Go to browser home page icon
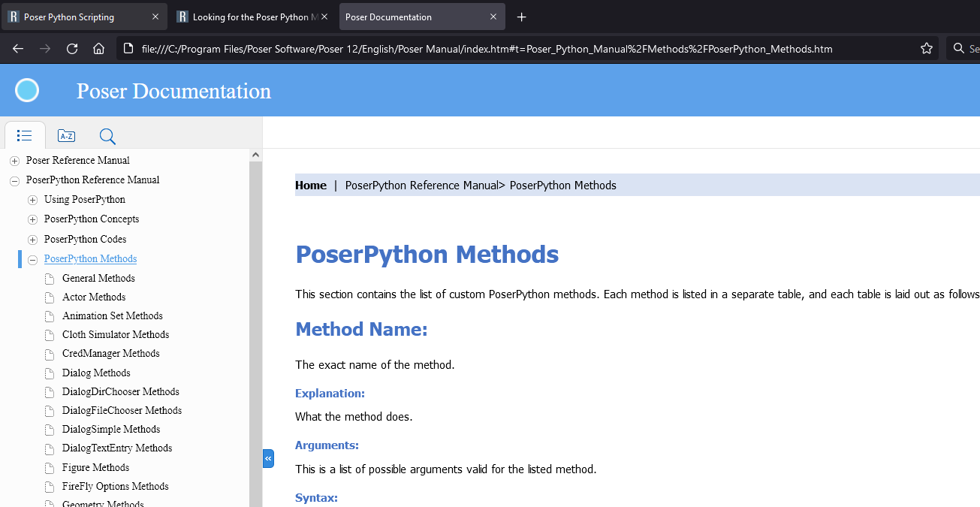The image size is (980, 507). click(98, 49)
